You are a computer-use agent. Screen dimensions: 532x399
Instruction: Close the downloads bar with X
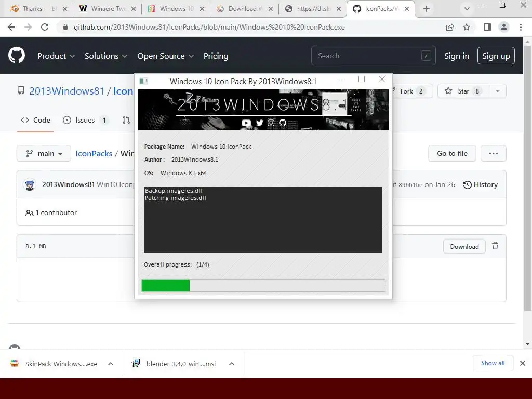pos(523,363)
